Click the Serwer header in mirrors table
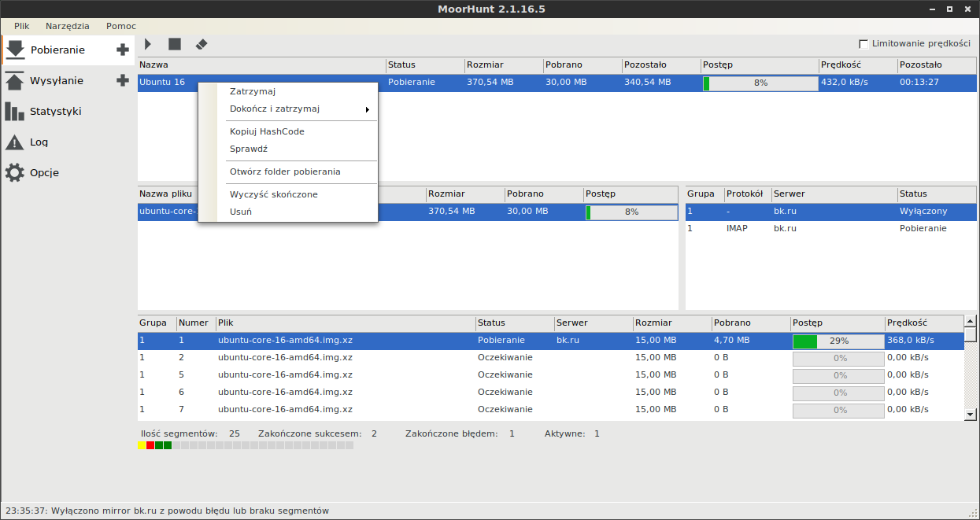 coord(834,194)
